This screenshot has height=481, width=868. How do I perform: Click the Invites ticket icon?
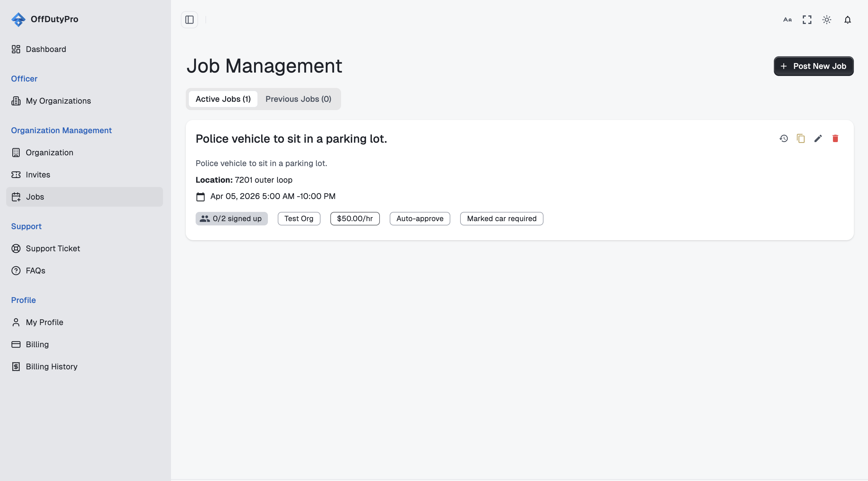16,174
